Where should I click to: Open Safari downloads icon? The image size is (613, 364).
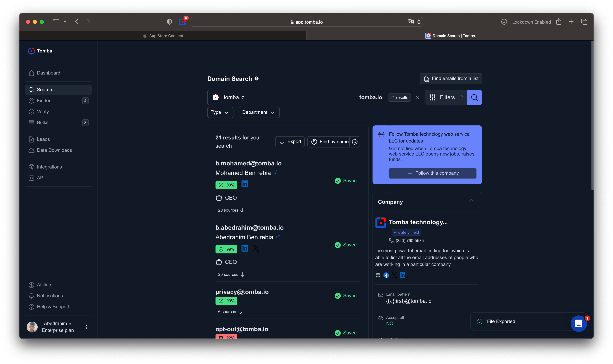click(x=504, y=22)
